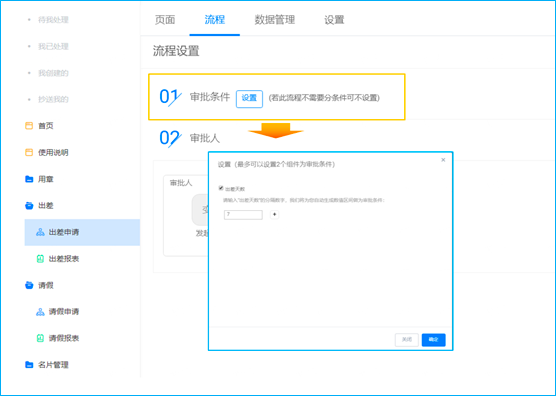The height and width of the screenshot is (396, 556).
Task: Click the 用章 folder icon
Action: coord(29,179)
